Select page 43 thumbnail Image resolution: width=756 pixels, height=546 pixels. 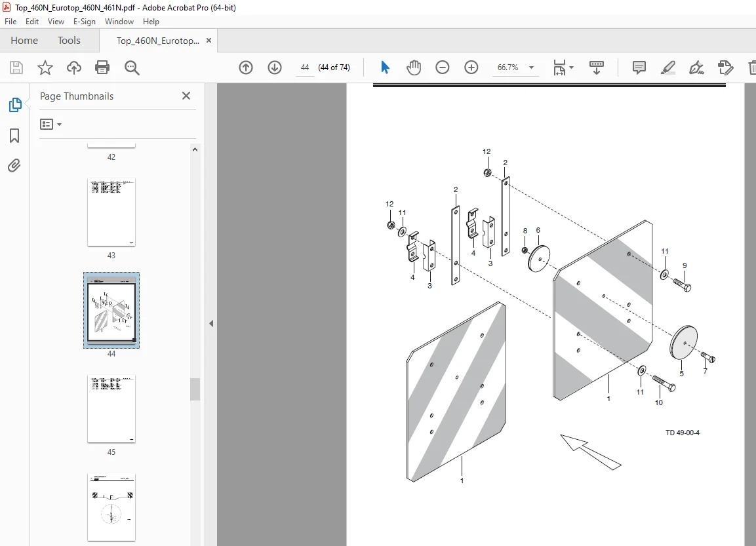pyautogui.click(x=111, y=212)
